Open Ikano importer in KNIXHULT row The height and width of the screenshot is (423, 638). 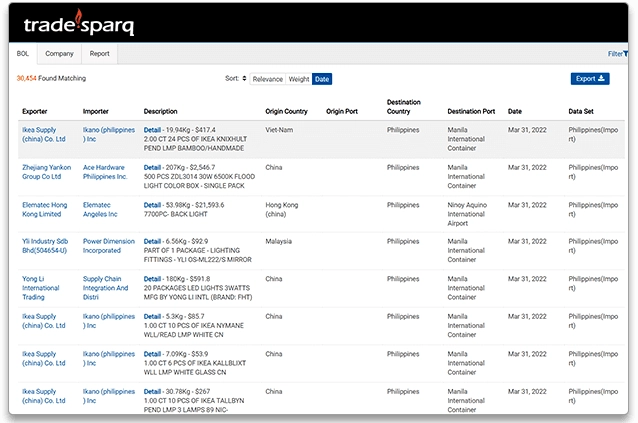pyautogui.click(x=109, y=135)
